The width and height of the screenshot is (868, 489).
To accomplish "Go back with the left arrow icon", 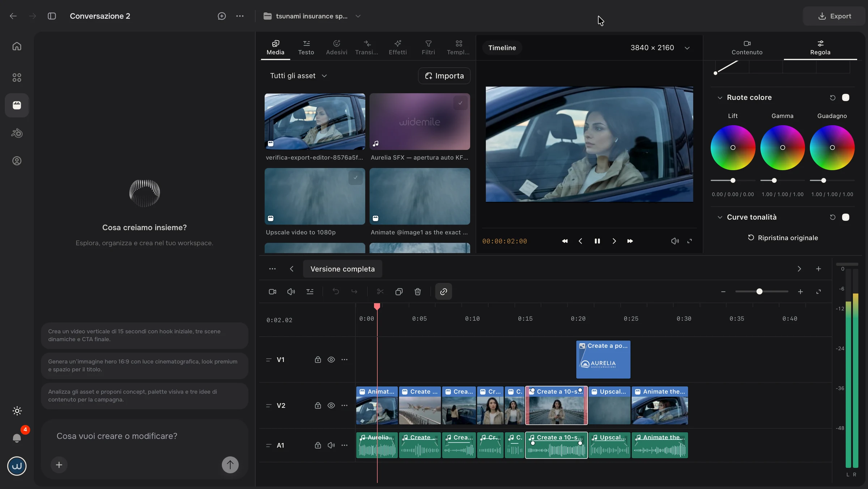I will coord(13,16).
